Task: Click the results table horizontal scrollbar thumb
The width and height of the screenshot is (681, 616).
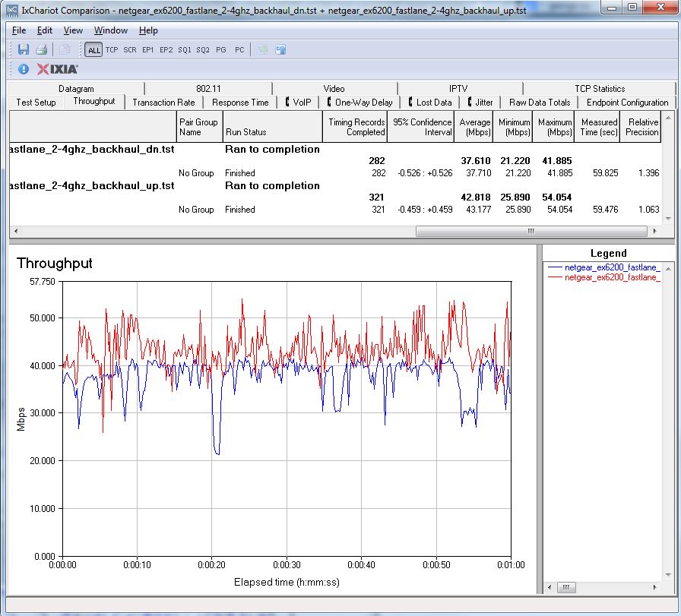Action: (531, 231)
